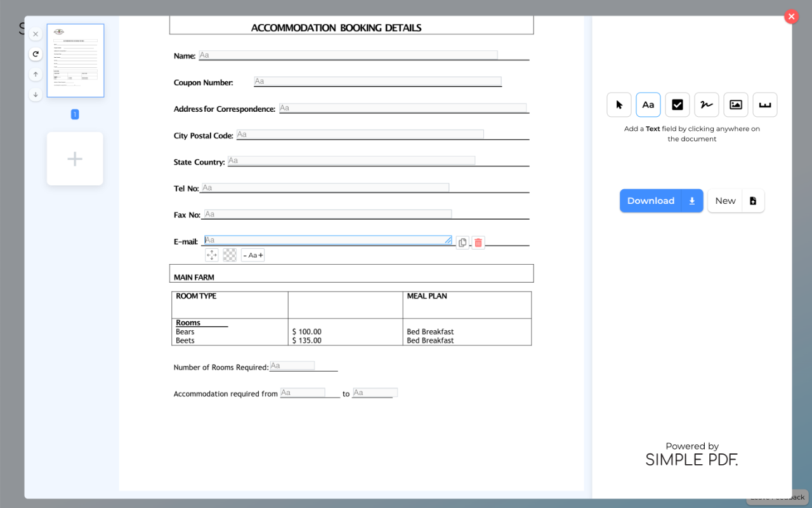Click the Download button
Viewport: 812px width, 508px height.
(651, 201)
